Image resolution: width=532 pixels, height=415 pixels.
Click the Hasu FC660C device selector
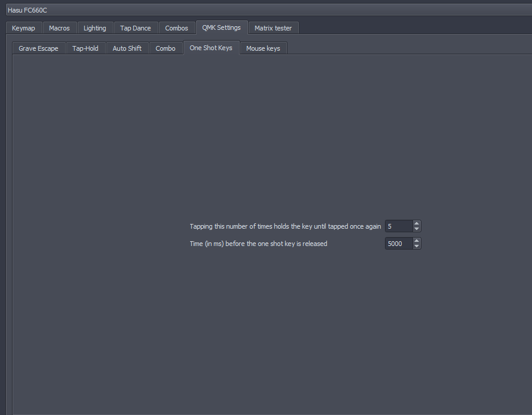tap(269, 10)
